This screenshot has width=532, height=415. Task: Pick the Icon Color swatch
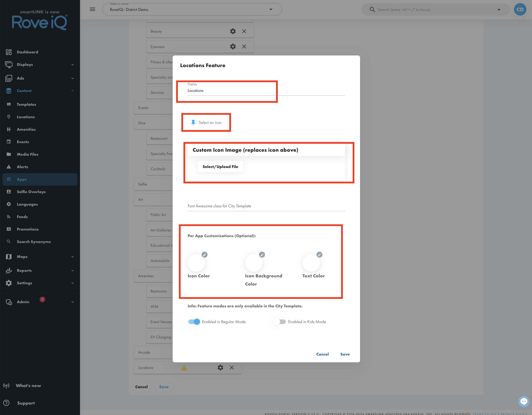click(x=196, y=263)
